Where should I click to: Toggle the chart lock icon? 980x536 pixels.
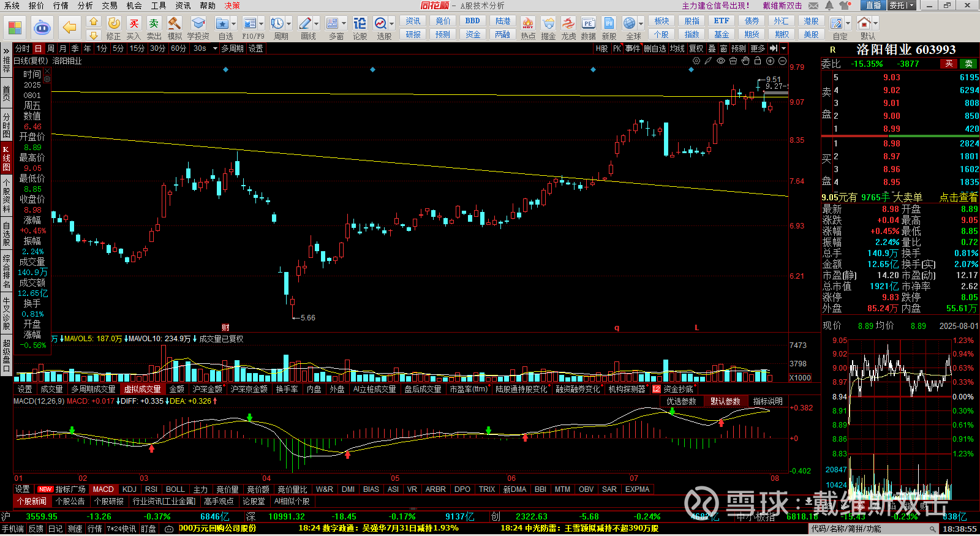coord(758,61)
